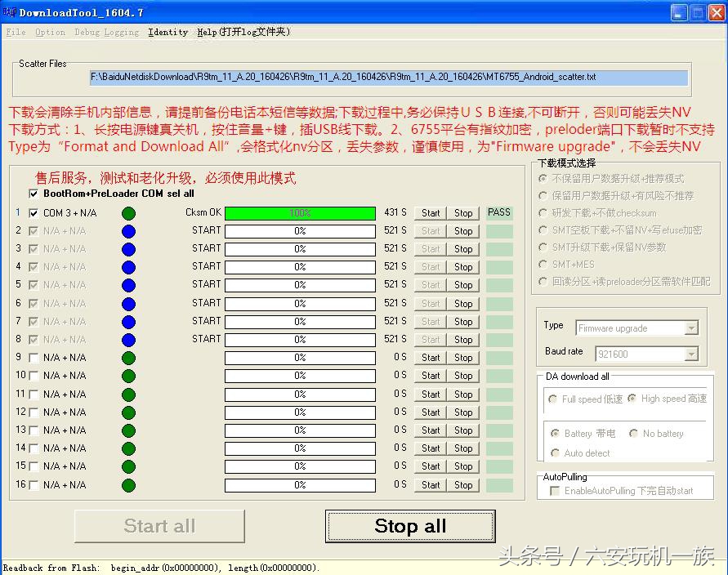This screenshot has height=575, width=728.
Task: Click the blue status indicator on row 2
Action: click(129, 230)
